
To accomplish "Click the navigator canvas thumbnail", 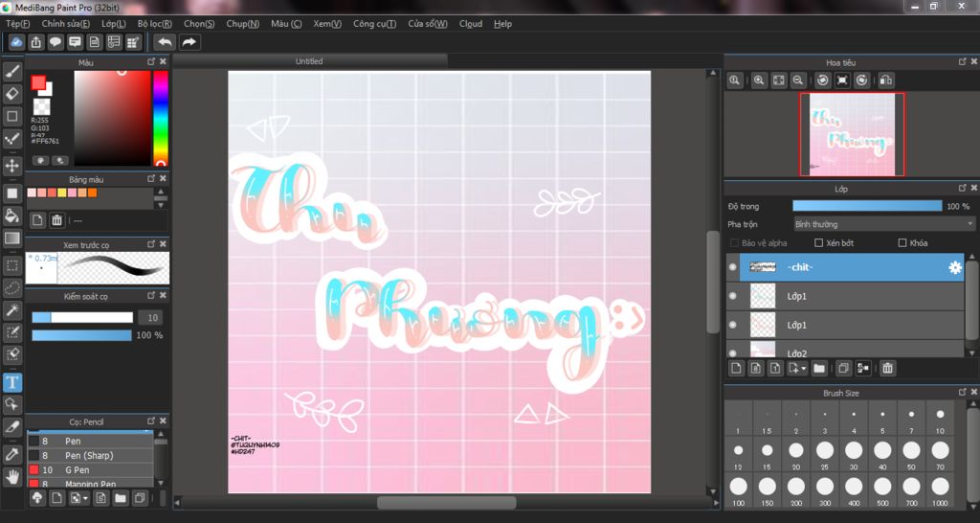I will [852, 134].
